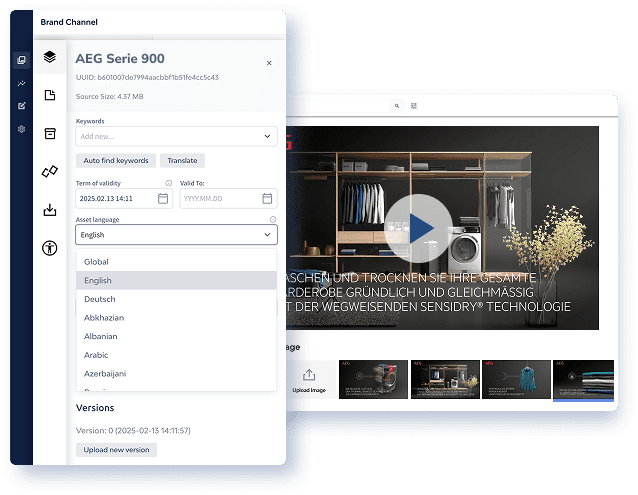Select English language option in list
The height and width of the screenshot is (495, 638).
point(176,280)
